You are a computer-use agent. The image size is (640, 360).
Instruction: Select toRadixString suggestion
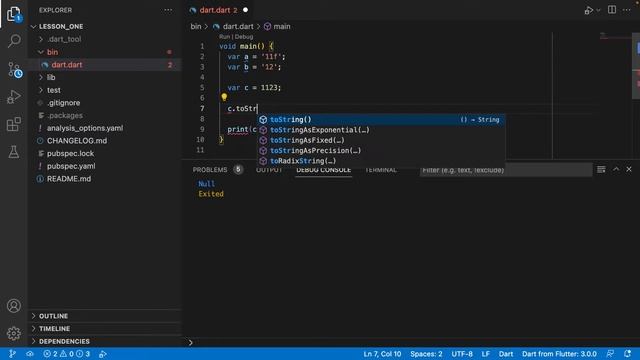(x=381, y=161)
